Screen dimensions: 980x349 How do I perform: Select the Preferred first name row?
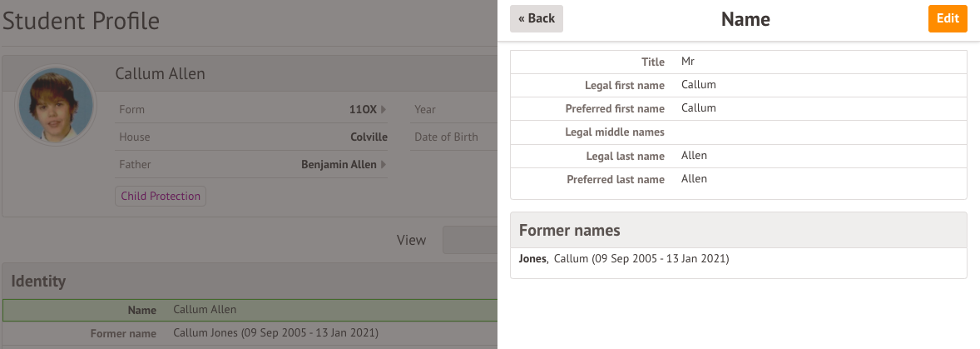(738, 108)
